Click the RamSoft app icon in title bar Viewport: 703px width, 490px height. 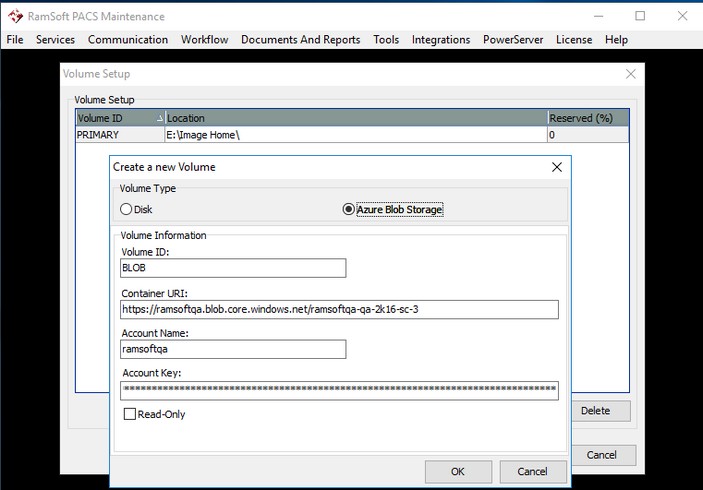(x=13, y=16)
